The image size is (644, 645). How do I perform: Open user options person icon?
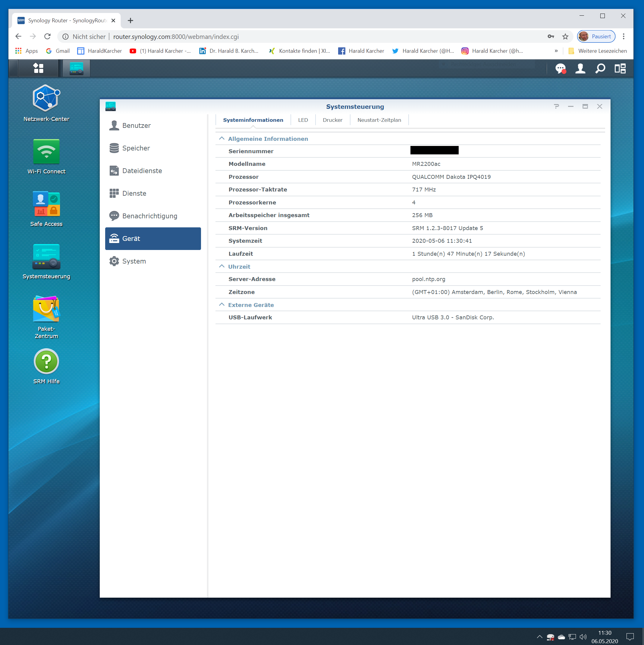pyautogui.click(x=580, y=68)
